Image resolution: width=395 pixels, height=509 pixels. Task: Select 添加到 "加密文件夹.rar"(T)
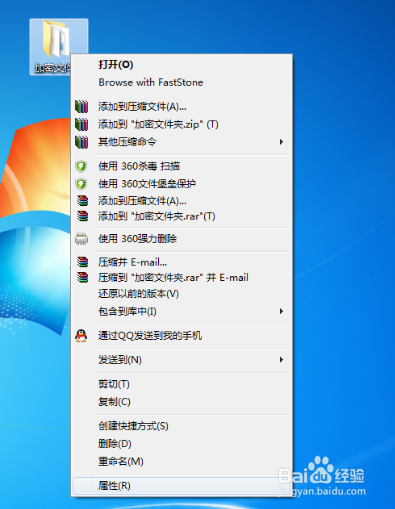pyautogui.click(x=182, y=216)
